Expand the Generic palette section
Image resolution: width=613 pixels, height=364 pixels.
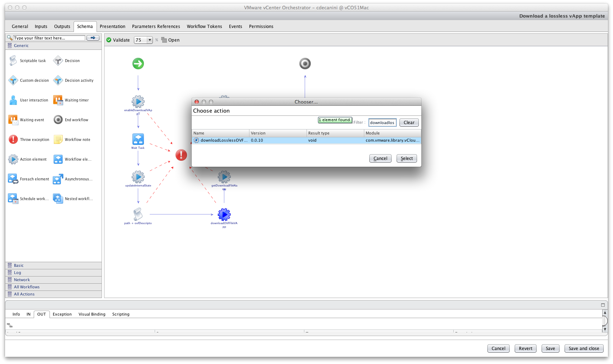[53, 46]
